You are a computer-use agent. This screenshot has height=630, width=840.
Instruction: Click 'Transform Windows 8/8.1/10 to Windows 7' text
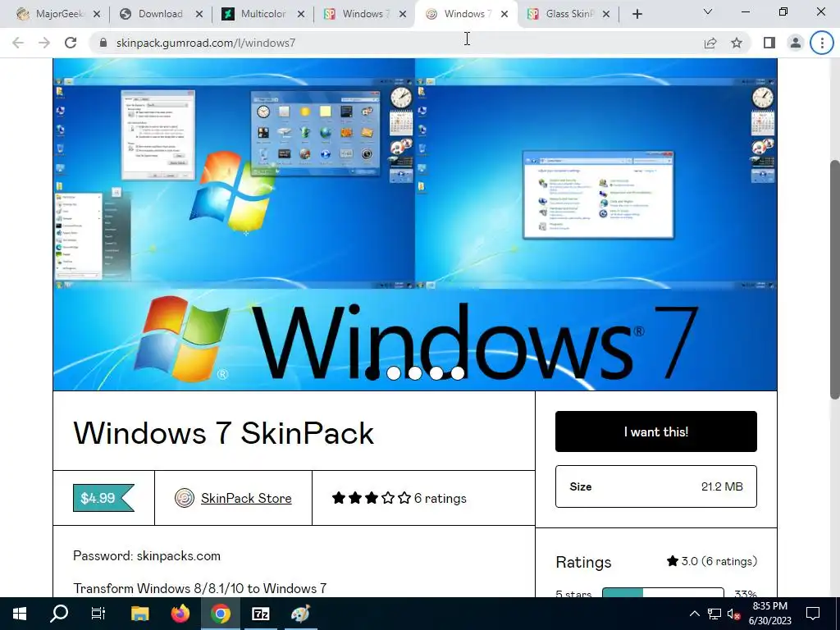(200, 588)
